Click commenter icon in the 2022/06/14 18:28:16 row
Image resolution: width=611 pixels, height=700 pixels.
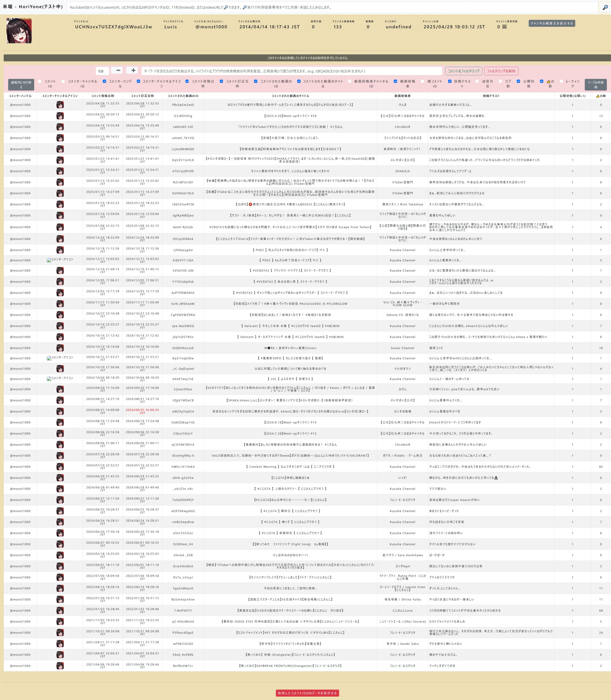(60, 589)
